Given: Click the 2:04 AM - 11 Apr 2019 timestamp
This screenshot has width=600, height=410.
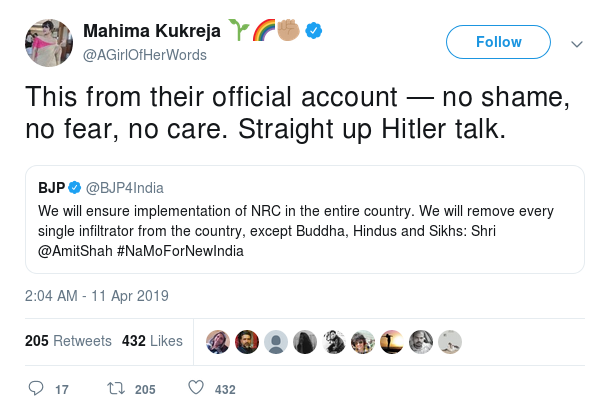Looking at the screenshot, I should coord(97,296).
